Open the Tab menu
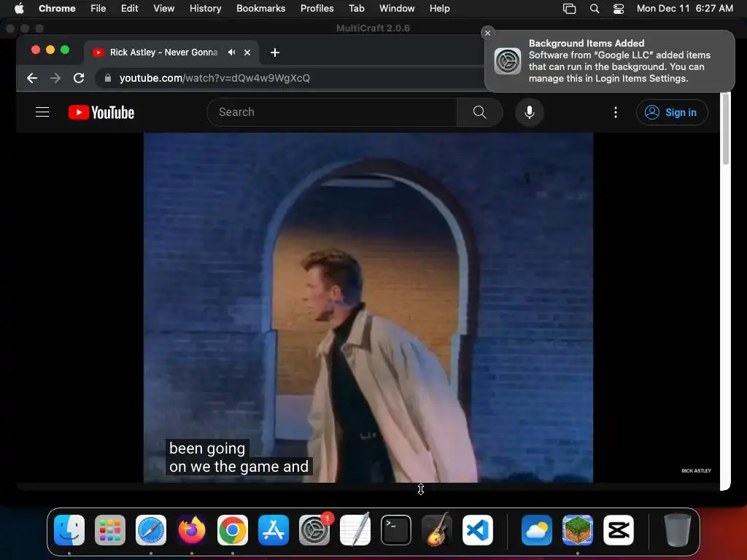This screenshot has width=747, height=560. pyautogui.click(x=357, y=8)
